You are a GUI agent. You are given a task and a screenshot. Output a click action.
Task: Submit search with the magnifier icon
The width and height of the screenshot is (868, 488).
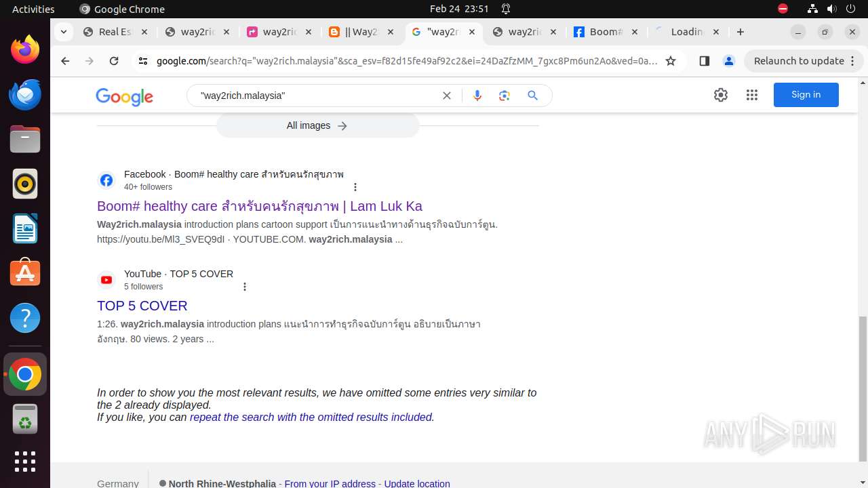click(533, 96)
